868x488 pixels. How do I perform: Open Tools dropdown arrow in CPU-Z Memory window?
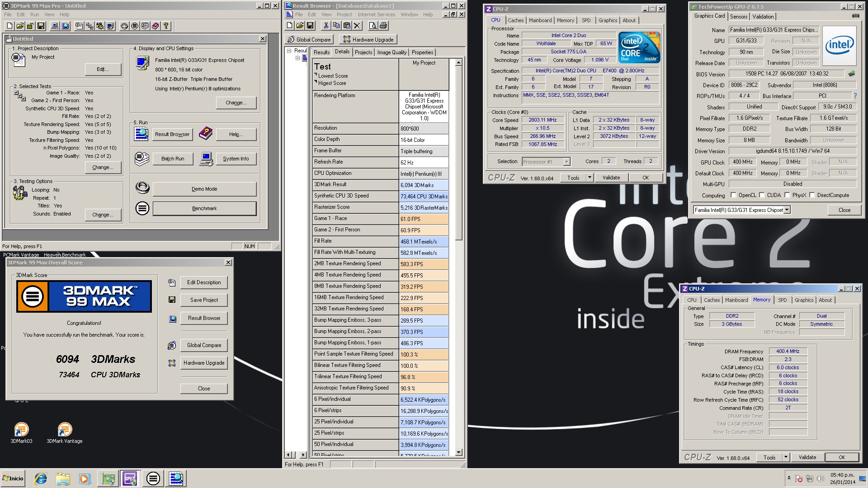click(786, 457)
